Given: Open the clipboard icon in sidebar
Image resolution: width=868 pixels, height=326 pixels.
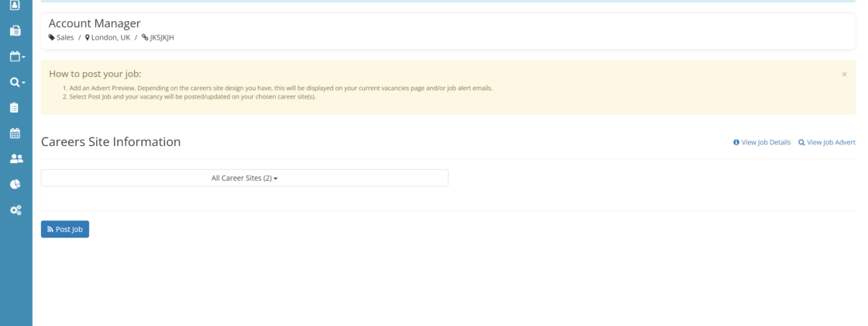Looking at the screenshot, I should pos(15,108).
